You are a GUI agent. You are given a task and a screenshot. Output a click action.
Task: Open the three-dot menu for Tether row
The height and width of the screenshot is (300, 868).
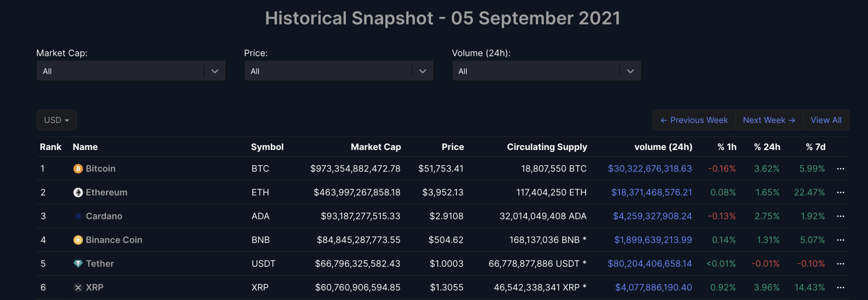(840, 264)
